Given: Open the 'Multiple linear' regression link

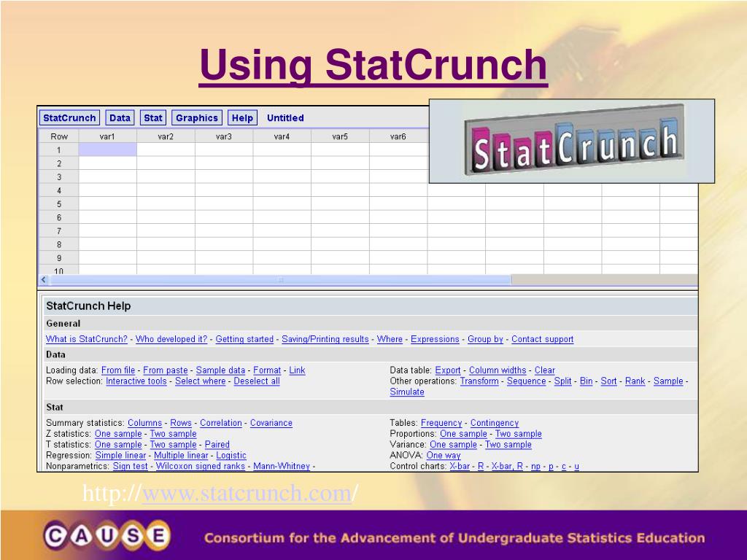Looking at the screenshot, I should pyautogui.click(x=181, y=455).
